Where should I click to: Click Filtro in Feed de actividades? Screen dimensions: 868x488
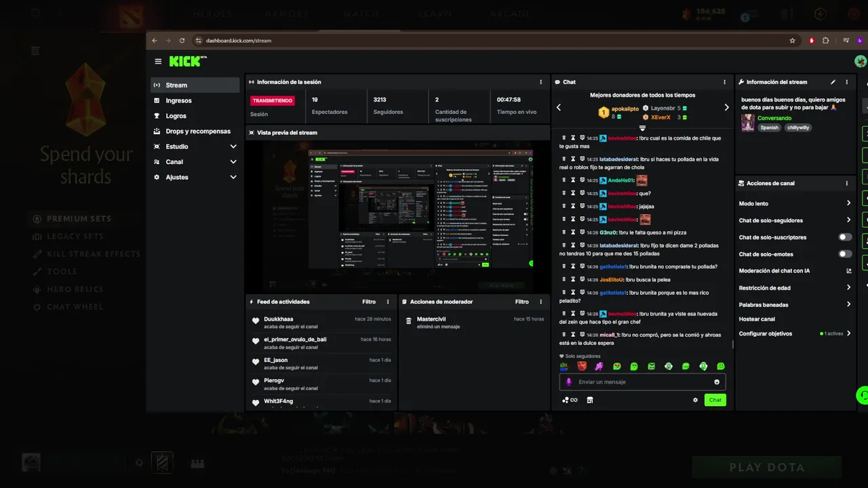click(x=369, y=302)
